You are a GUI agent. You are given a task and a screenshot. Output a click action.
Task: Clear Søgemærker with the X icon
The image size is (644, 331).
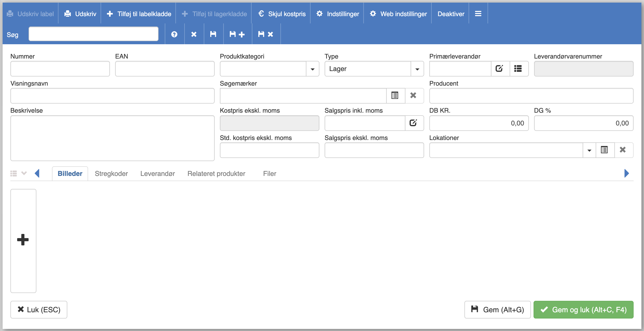pos(413,96)
